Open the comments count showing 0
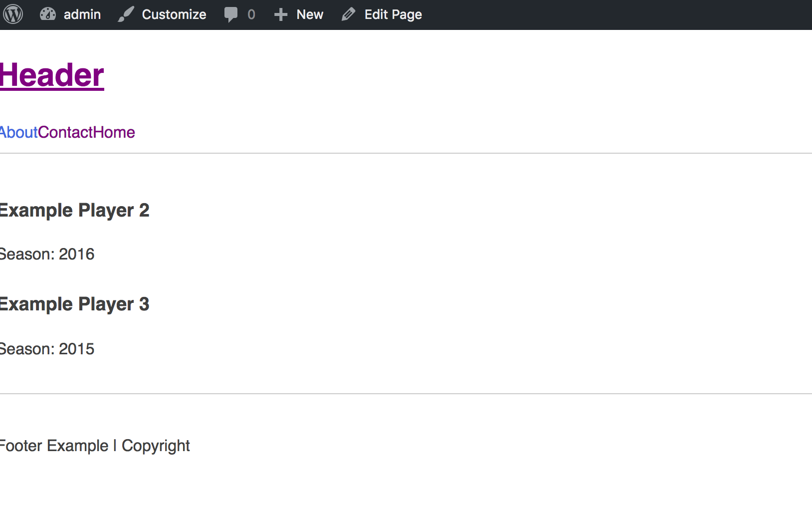The width and height of the screenshot is (812, 509). coord(251,14)
